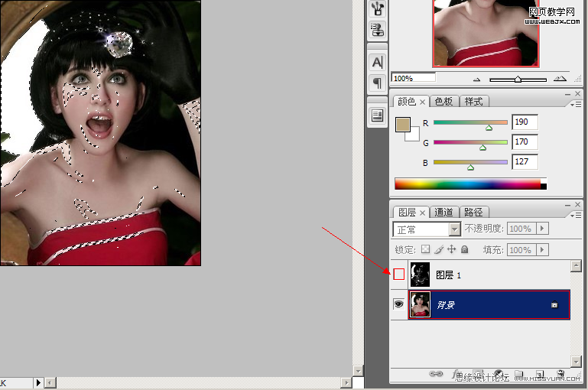The height and width of the screenshot is (390, 588).
Task: Click the navigator zoom in mountains icon
Action: tap(560, 78)
